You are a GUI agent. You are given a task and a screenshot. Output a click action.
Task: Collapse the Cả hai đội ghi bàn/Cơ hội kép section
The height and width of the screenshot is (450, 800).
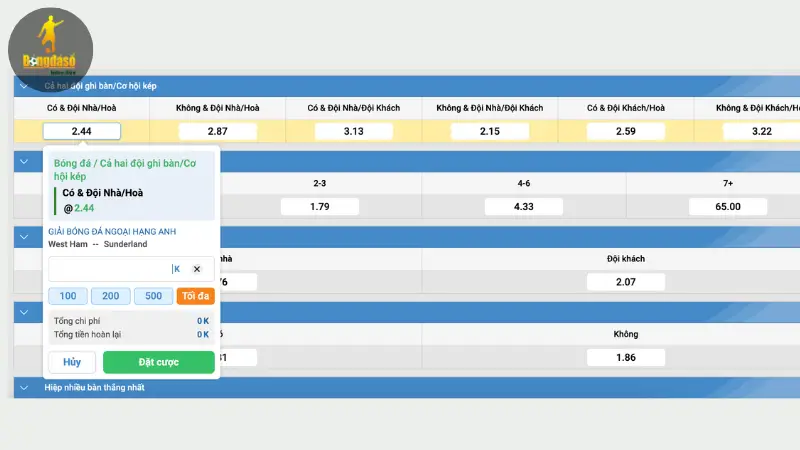point(23,87)
